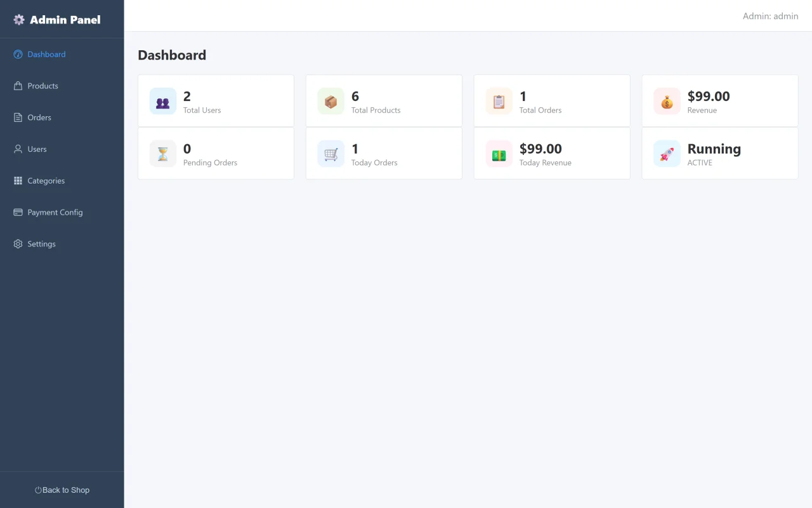Open the Categories menu item
The width and height of the screenshot is (812, 508).
click(x=62, y=181)
